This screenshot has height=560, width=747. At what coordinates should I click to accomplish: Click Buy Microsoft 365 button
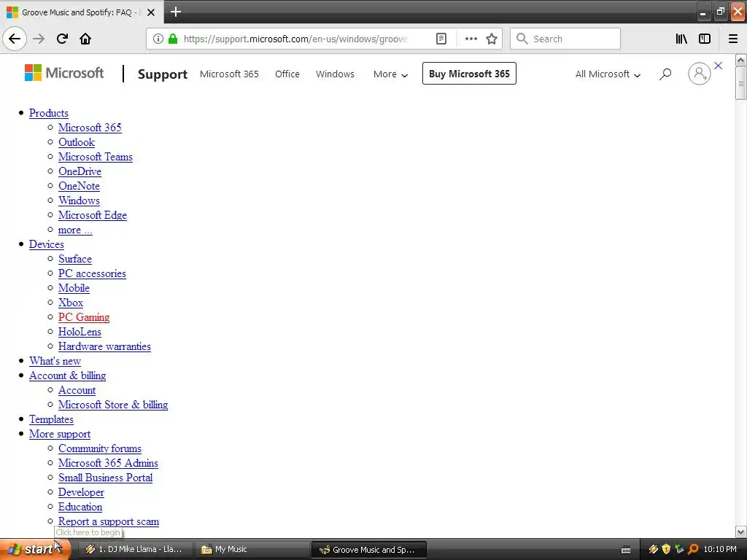[469, 74]
